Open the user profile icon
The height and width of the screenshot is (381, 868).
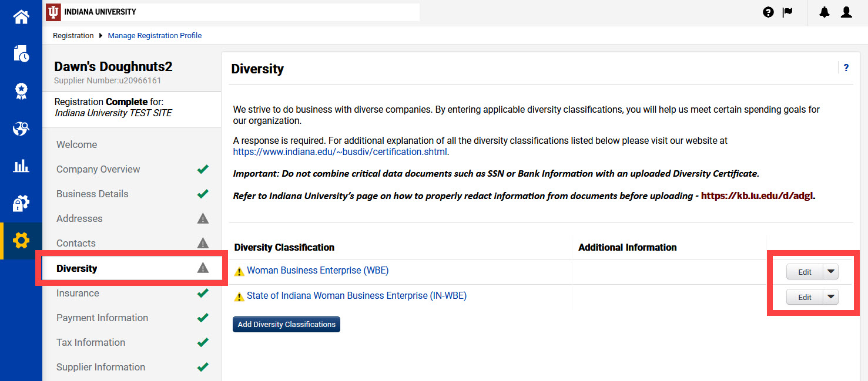[846, 12]
